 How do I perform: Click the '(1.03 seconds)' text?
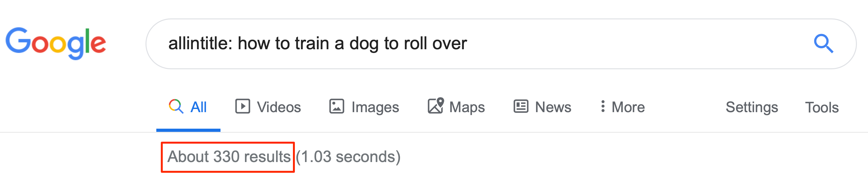[348, 157]
